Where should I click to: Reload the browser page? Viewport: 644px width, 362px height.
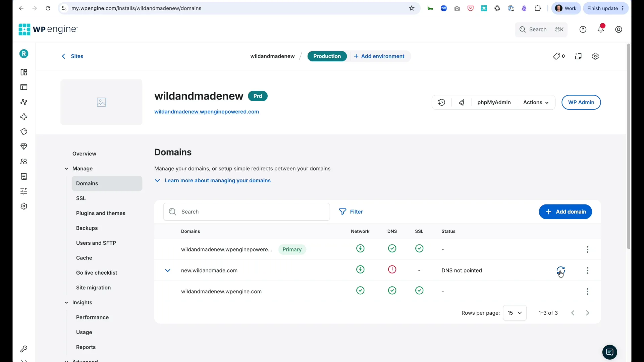pos(48,8)
